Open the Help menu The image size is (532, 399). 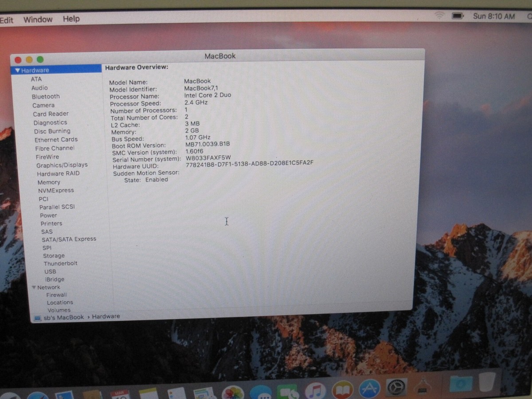(71, 19)
